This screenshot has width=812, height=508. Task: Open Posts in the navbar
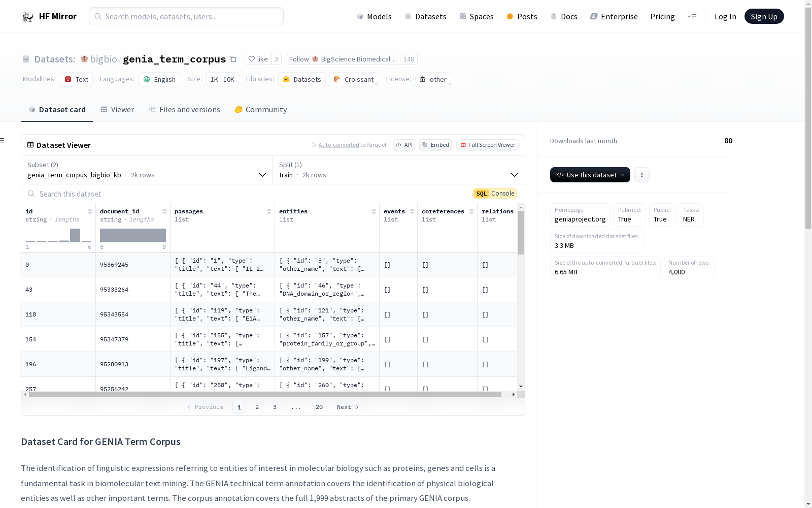tap(522, 17)
